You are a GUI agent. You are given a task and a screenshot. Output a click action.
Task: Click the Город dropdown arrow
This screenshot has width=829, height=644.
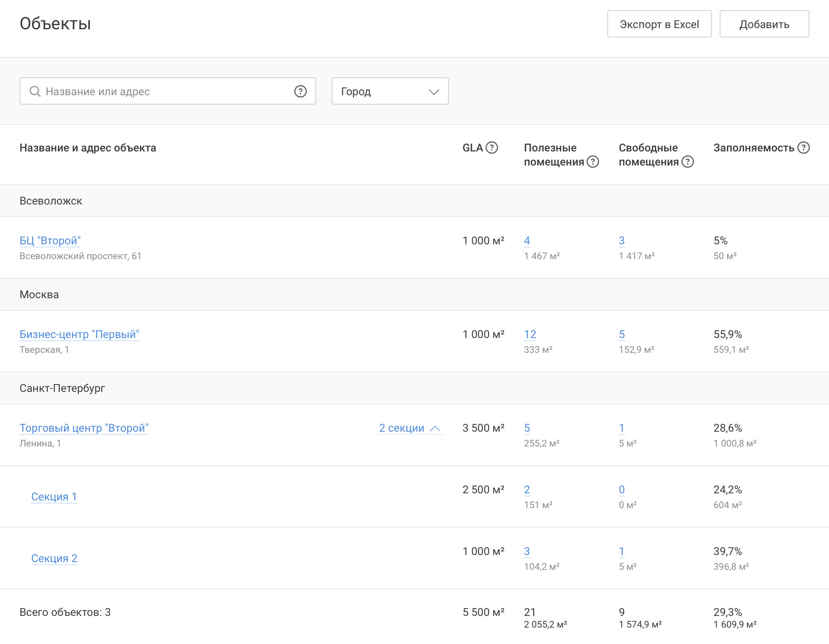pyautogui.click(x=434, y=92)
